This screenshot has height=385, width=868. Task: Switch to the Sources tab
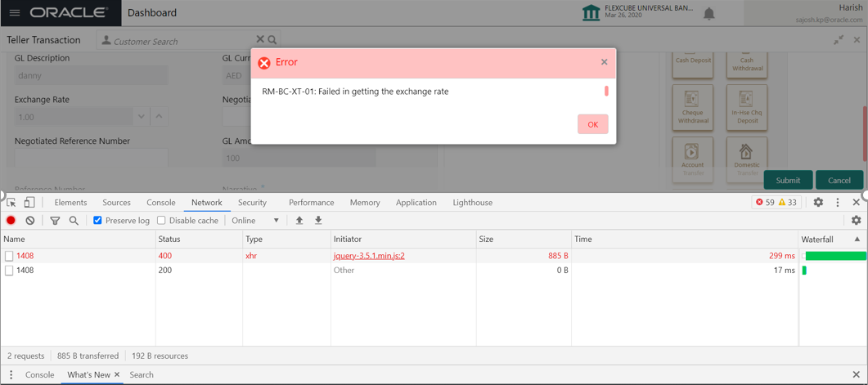[x=116, y=203]
